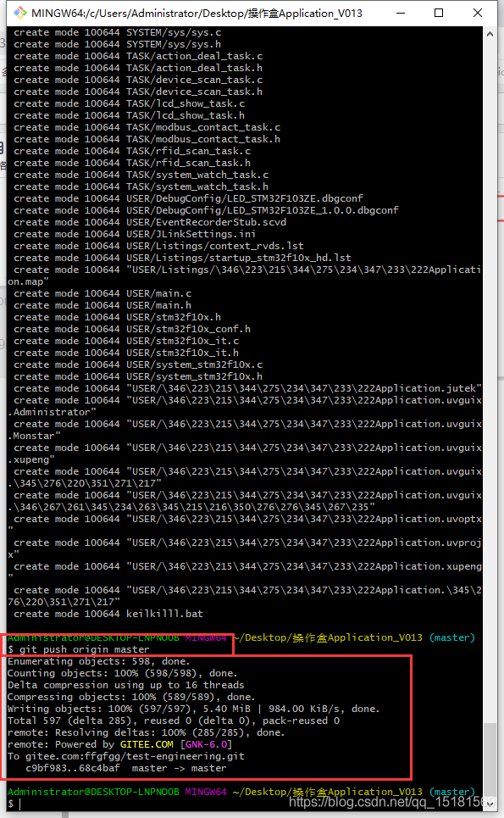Click the line 'TASK/modbus_contact_task.c'
Image resolution: width=504 pixels, height=818 pixels.
click(x=147, y=127)
